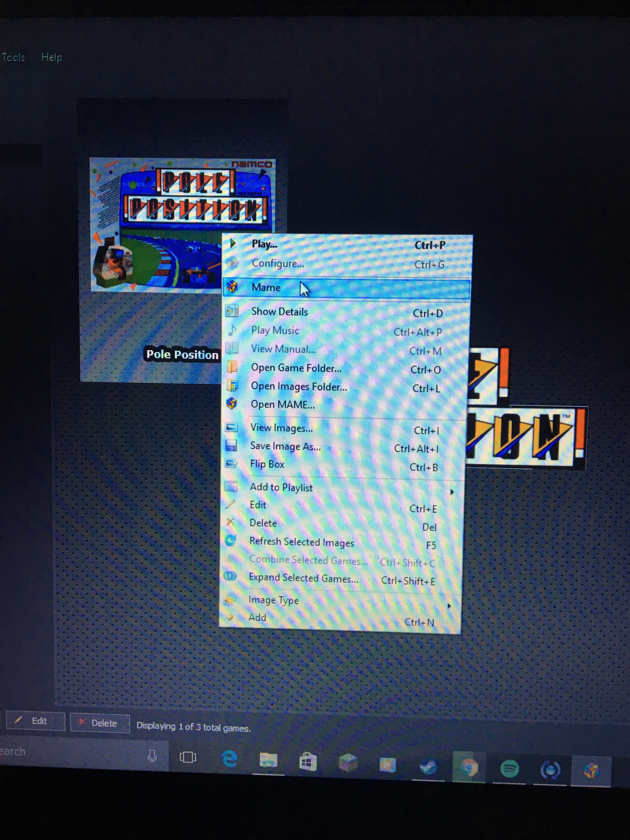
Task: Expand the Image Type submenu arrow
Action: tap(449, 606)
